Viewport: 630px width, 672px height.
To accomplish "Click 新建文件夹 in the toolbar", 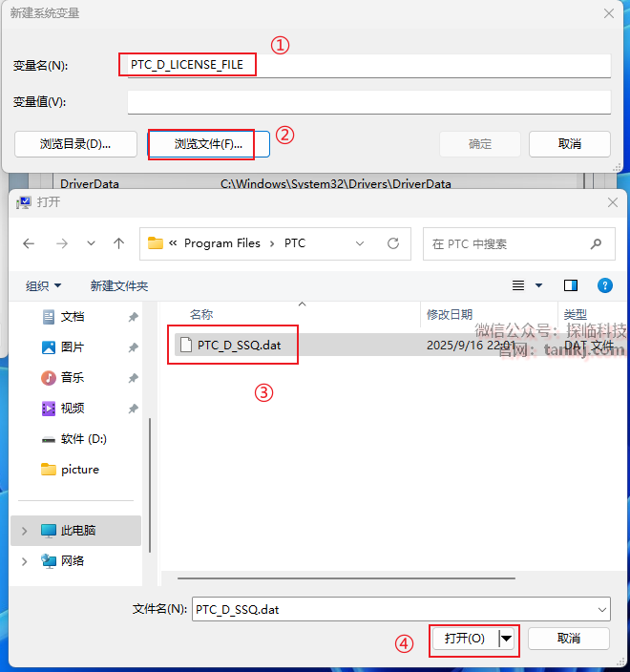I will [x=119, y=285].
